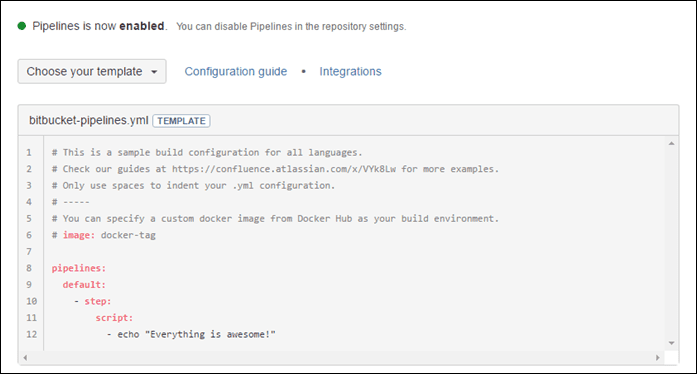
Task: Click the bitbucket-pipelines.yml file name
Action: (x=88, y=121)
